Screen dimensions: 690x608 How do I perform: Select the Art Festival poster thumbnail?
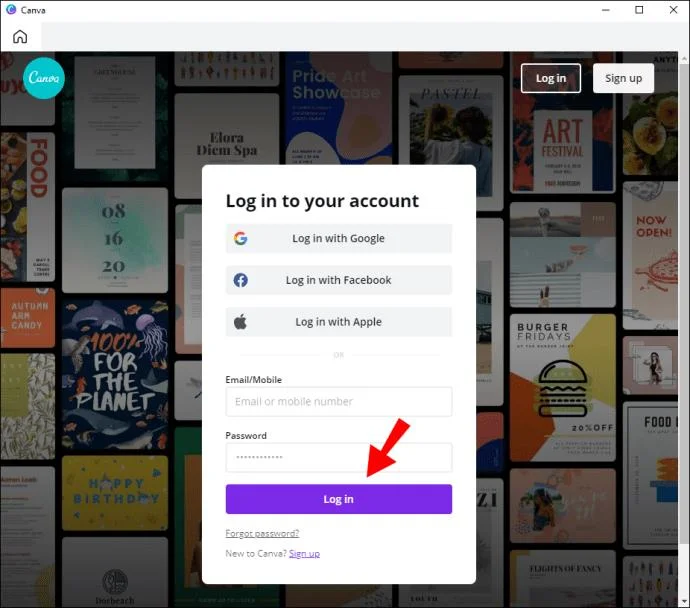click(x=562, y=123)
